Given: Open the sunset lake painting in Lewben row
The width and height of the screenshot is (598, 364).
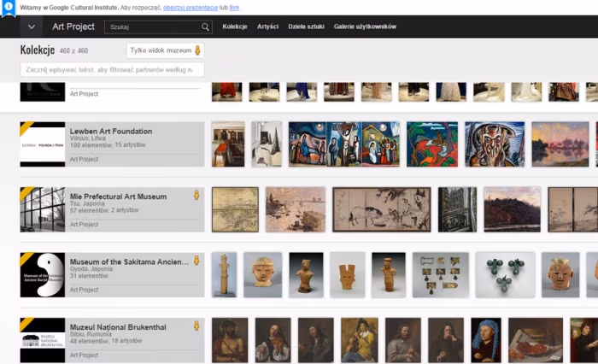Looking at the screenshot, I should [560, 144].
